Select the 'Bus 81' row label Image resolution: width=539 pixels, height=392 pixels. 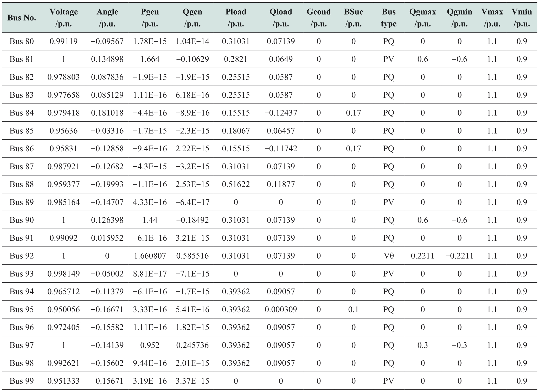[22, 59]
